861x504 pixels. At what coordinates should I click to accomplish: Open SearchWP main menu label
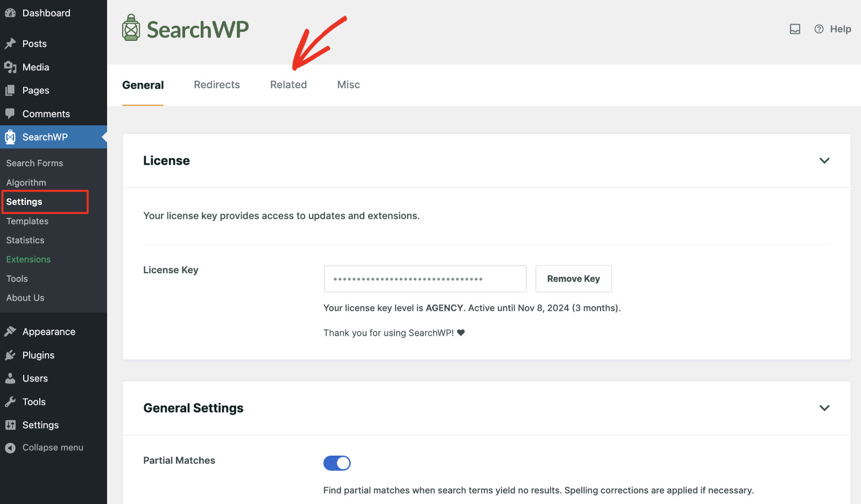tap(45, 137)
